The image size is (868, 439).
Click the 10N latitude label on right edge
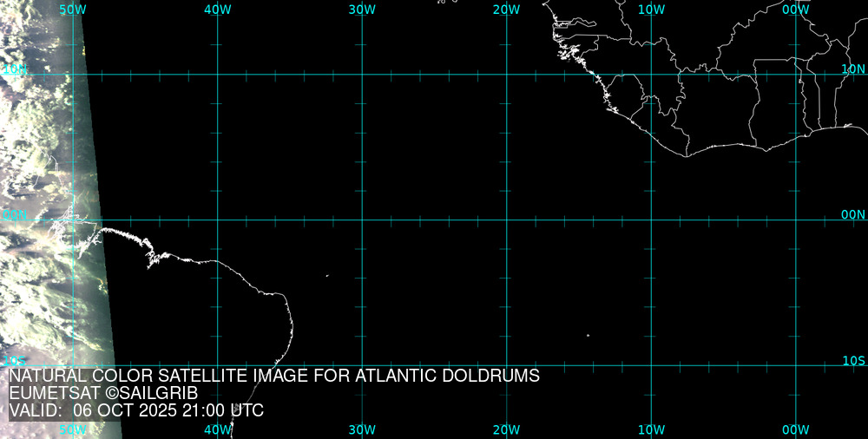[853, 69]
